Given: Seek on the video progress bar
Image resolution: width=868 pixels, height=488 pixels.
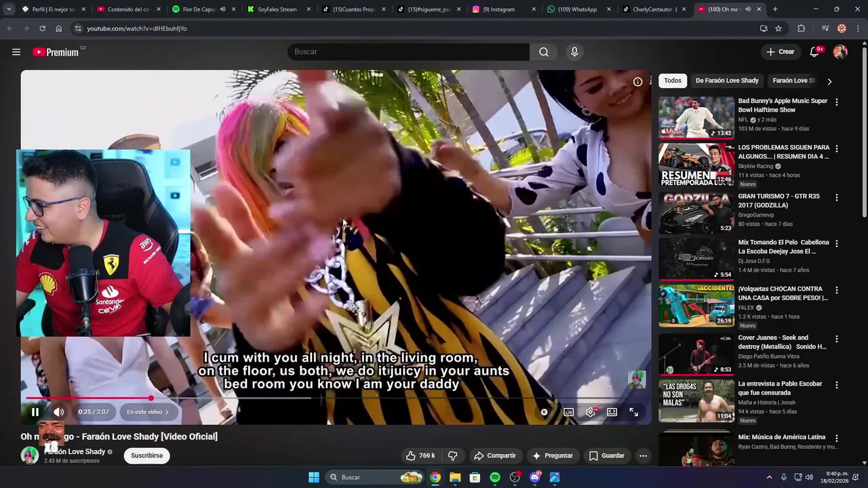Looking at the screenshot, I should [x=336, y=398].
